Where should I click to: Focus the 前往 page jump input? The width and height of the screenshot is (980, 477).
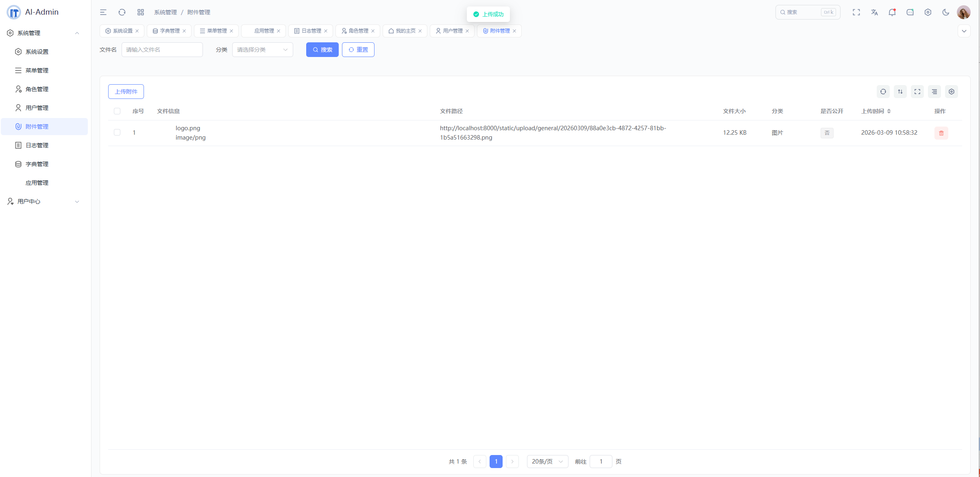(x=601, y=462)
